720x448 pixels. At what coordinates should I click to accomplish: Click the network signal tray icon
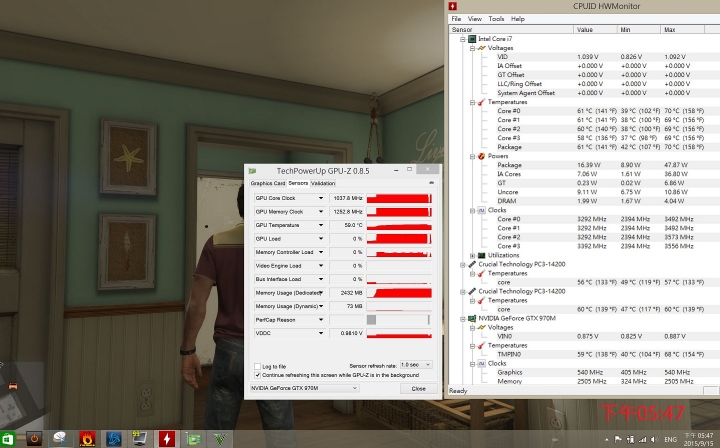click(642, 439)
